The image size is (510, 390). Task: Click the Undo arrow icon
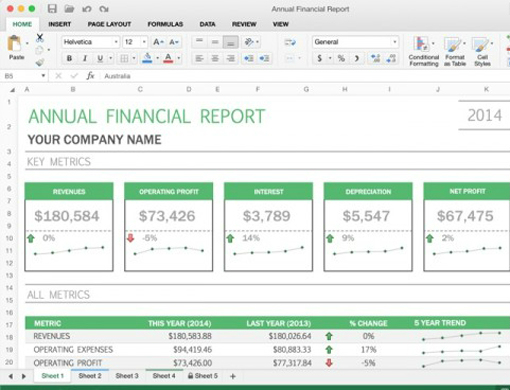point(87,9)
